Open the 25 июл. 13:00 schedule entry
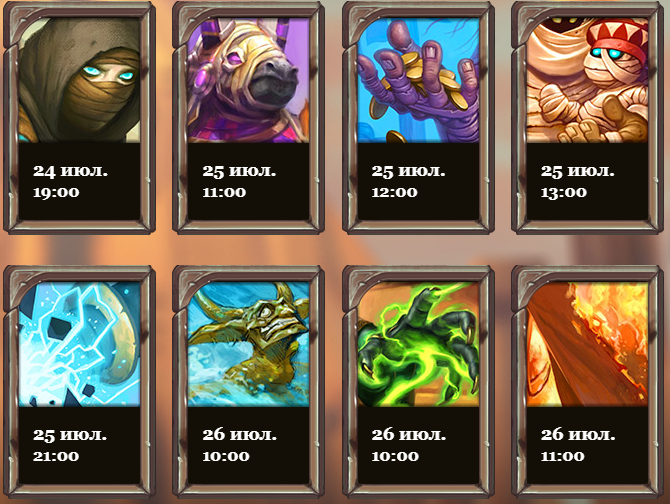The height and width of the screenshot is (504, 670). (577, 182)
